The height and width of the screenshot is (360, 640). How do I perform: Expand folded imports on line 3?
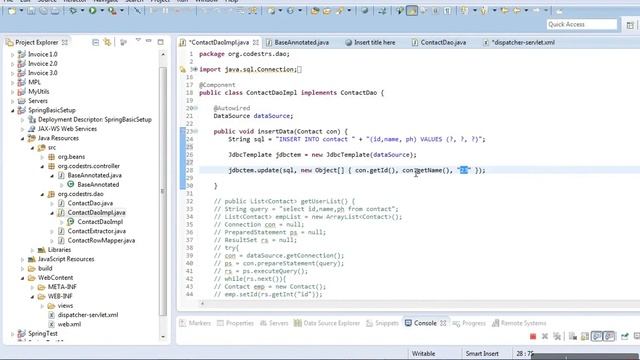[196, 70]
